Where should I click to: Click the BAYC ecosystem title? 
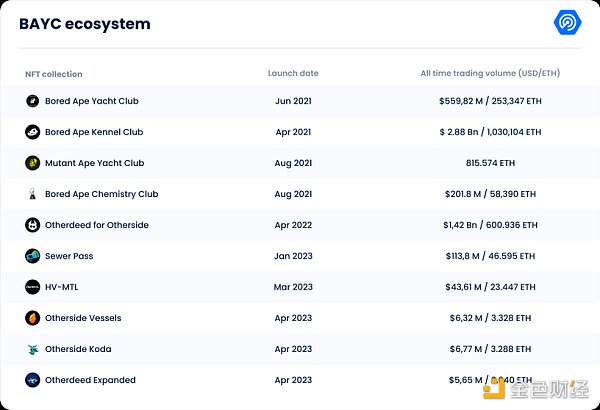click(84, 24)
